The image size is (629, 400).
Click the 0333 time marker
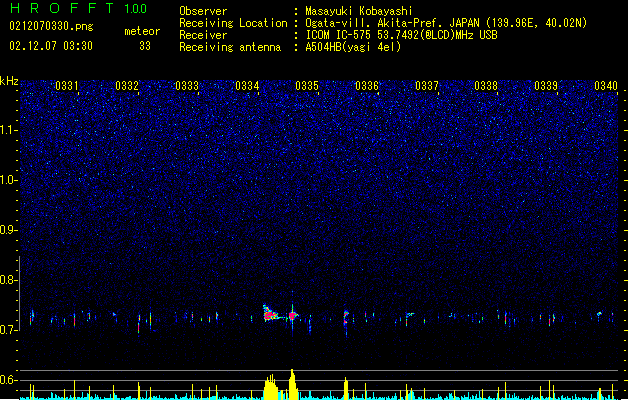point(187,86)
